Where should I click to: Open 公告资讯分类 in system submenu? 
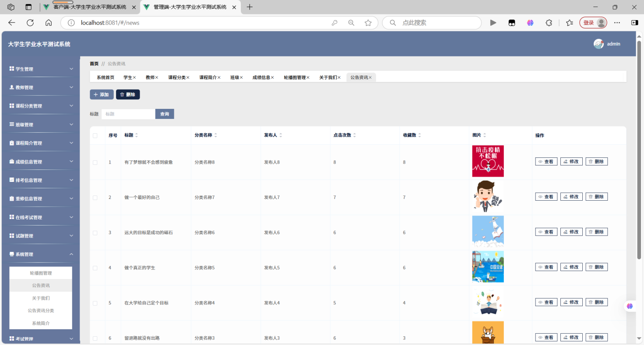41,310
